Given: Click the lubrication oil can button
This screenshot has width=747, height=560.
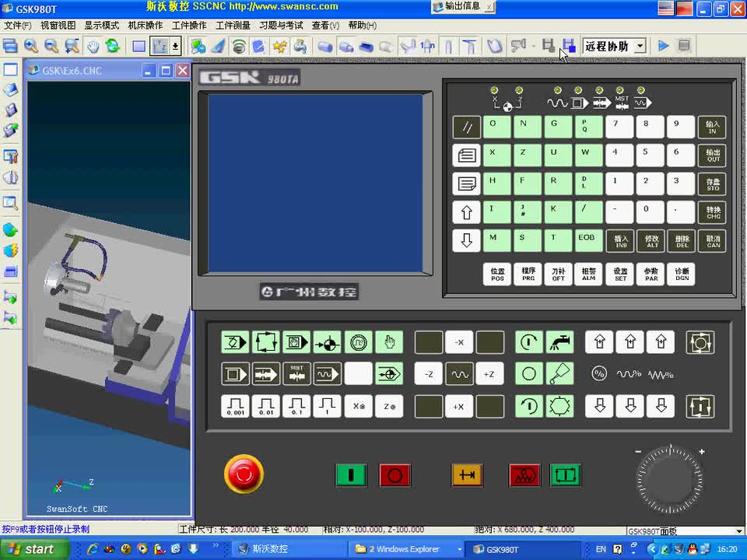Looking at the screenshot, I should pyautogui.click(x=559, y=374).
